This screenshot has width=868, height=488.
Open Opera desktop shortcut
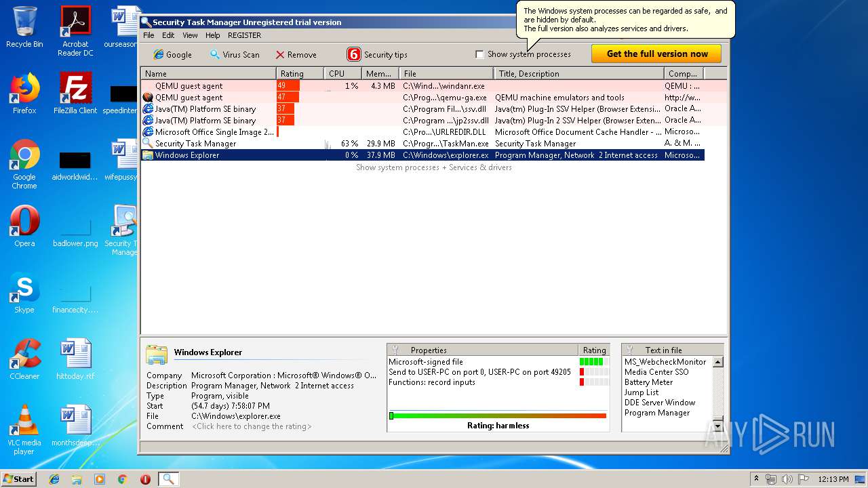[x=24, y=226]
